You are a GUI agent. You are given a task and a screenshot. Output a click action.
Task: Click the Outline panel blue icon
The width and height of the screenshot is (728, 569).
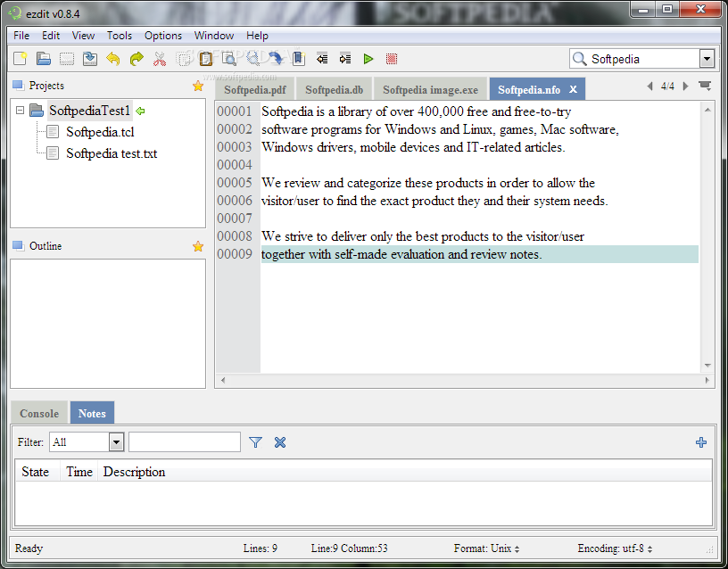18,245
